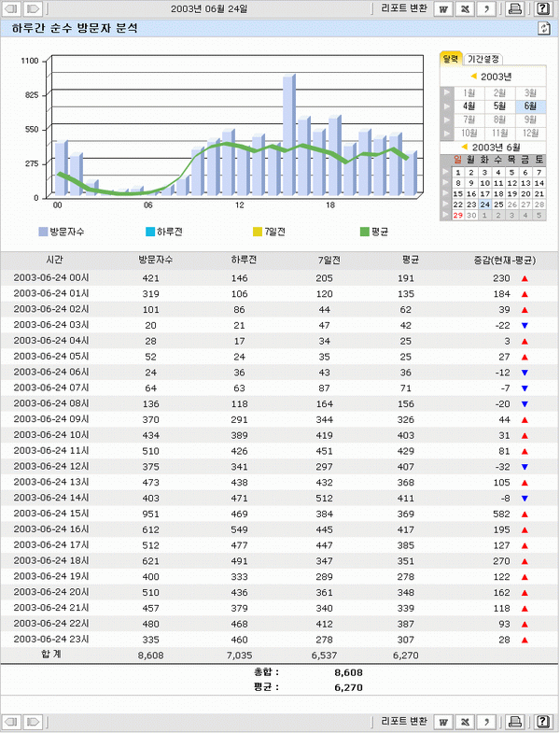
Task: Select 5월 in the month grid
Action: [499, 106]
